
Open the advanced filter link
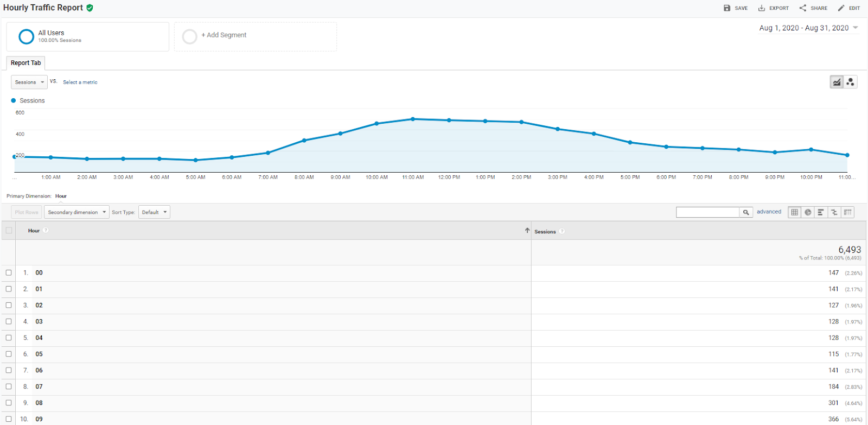769,212
